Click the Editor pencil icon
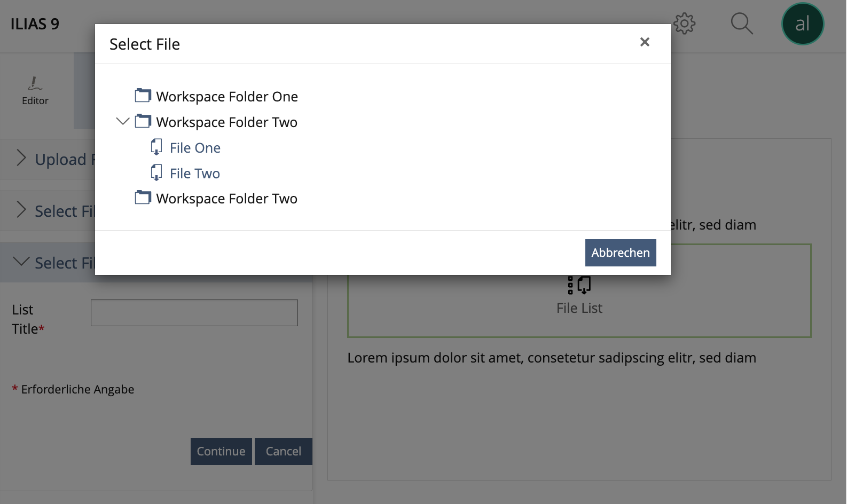This screenshot has width=847, height=504. (35, 84)
